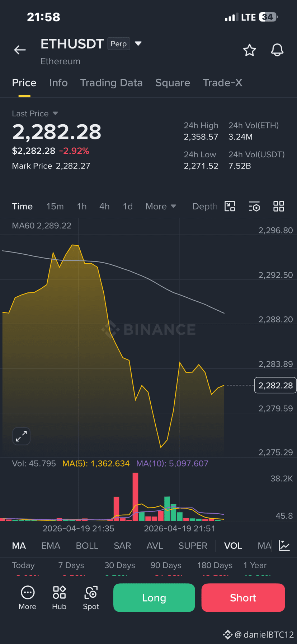Open the Last Price type dropdown
The width and height of the screenshot is (297, 644).
point(55,113)
